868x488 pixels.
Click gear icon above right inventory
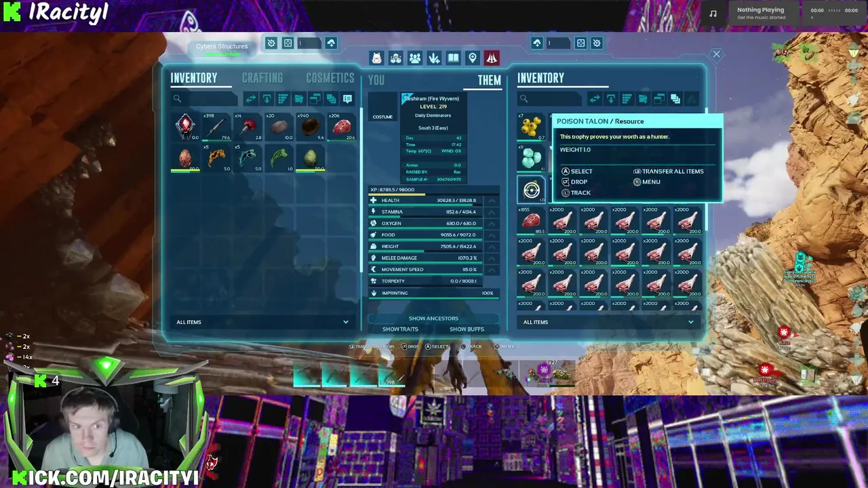click(597, 43)
